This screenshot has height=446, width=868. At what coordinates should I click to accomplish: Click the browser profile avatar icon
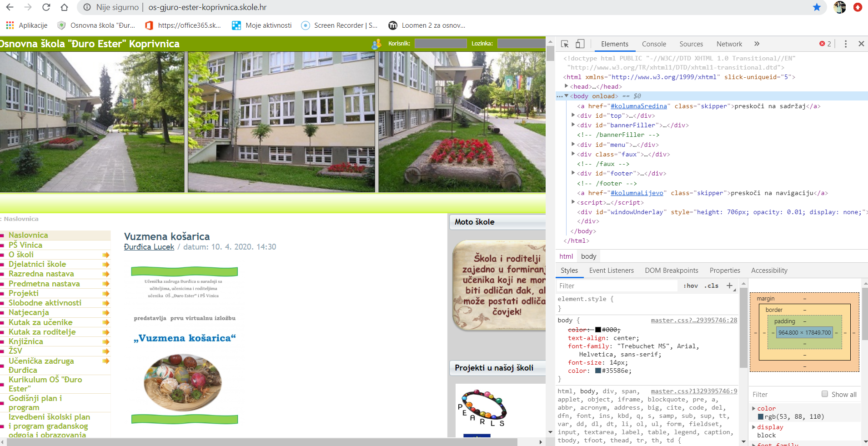pos(840,7)
